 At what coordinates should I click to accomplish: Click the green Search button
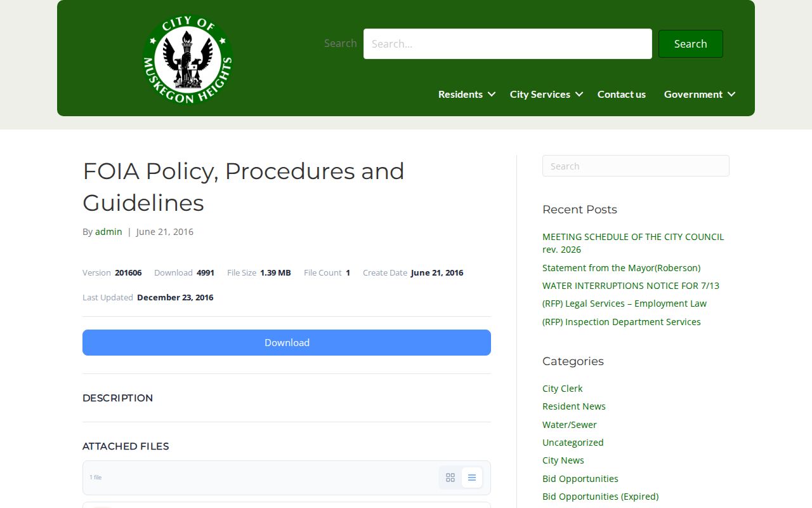point(691,44)
